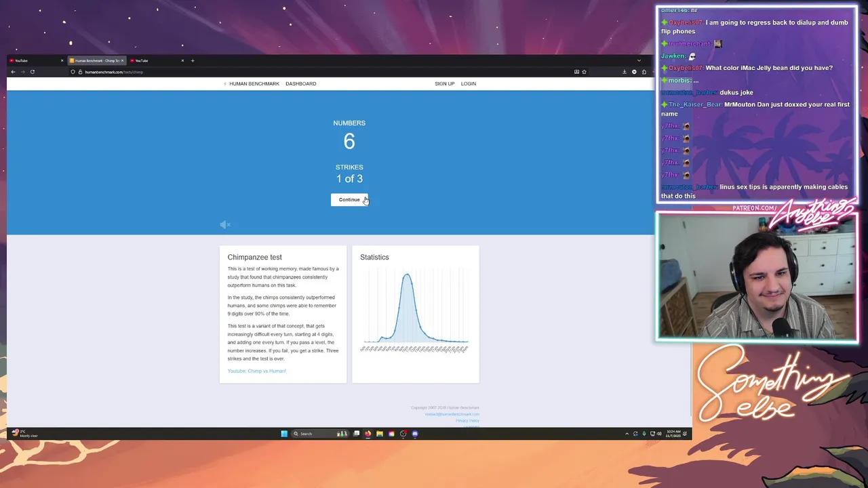Click the Login link
The width and height of the screenshot is (868, 488).
468,83
